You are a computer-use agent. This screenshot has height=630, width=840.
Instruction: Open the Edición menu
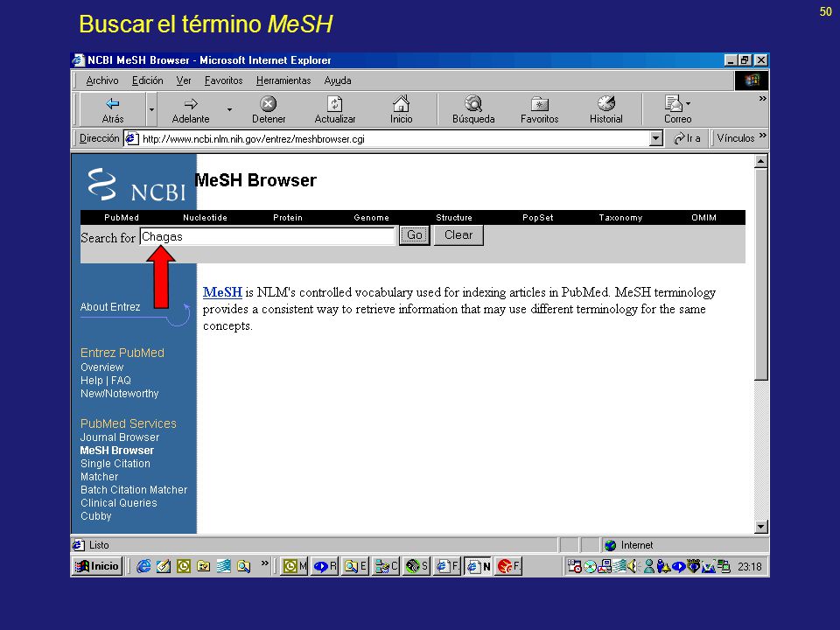coord(147,80)
